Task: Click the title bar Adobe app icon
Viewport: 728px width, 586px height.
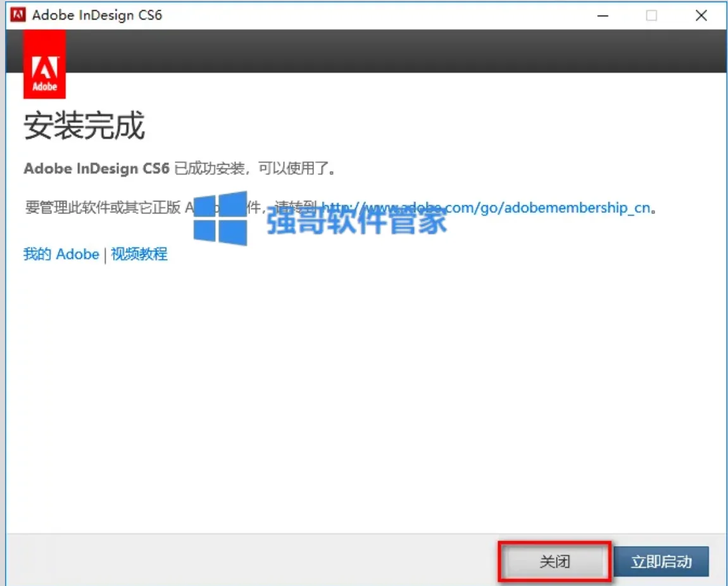Action: [18, 15]
